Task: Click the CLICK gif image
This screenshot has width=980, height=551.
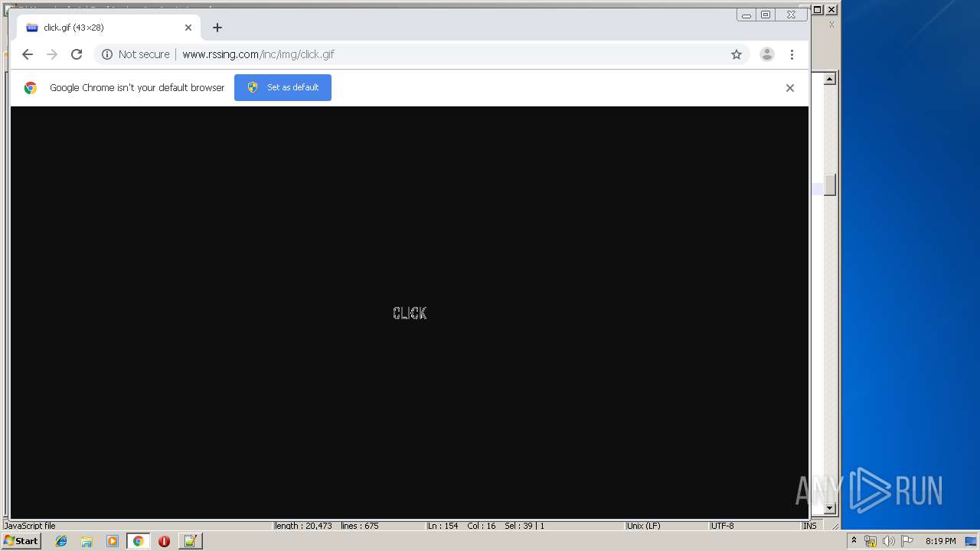Action: [x=410, y=313]
